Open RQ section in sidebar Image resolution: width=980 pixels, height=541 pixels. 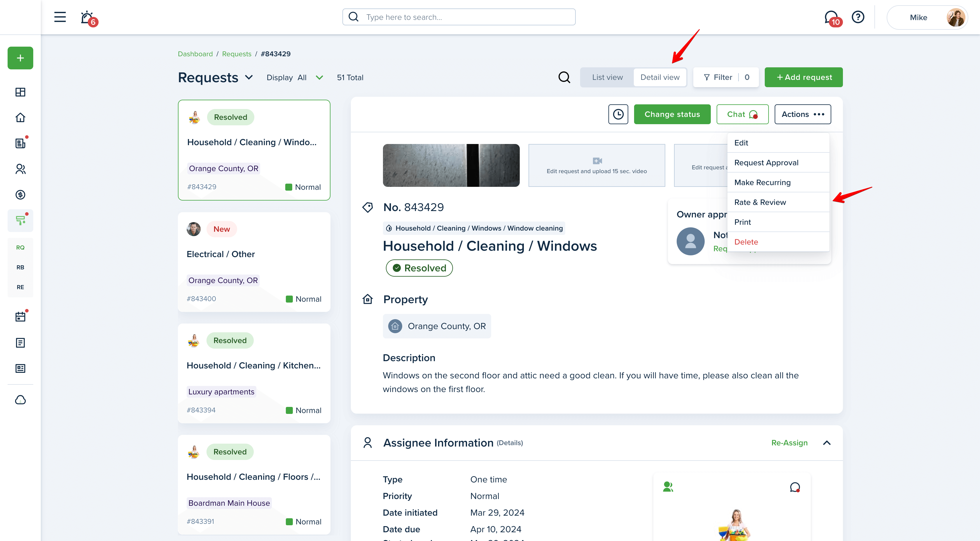20,247
